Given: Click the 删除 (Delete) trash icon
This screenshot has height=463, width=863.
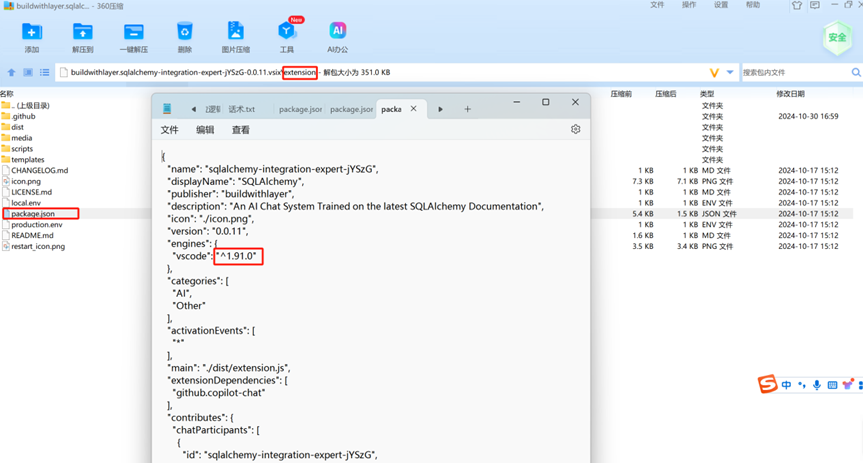Looking at the screenshot, I should 184,35.
